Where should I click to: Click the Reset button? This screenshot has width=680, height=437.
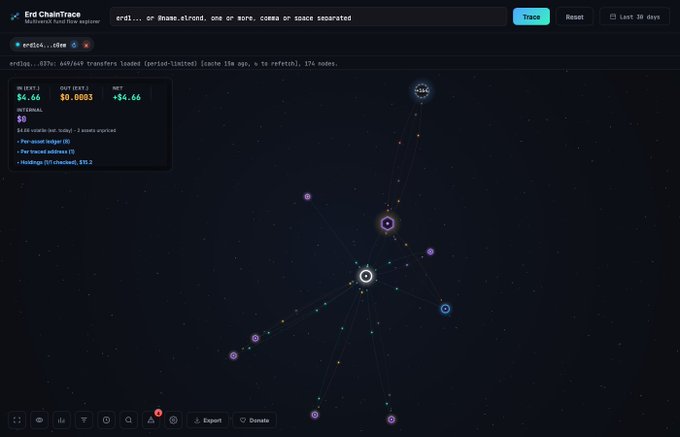pyautogui.click(x=574, y=17)
